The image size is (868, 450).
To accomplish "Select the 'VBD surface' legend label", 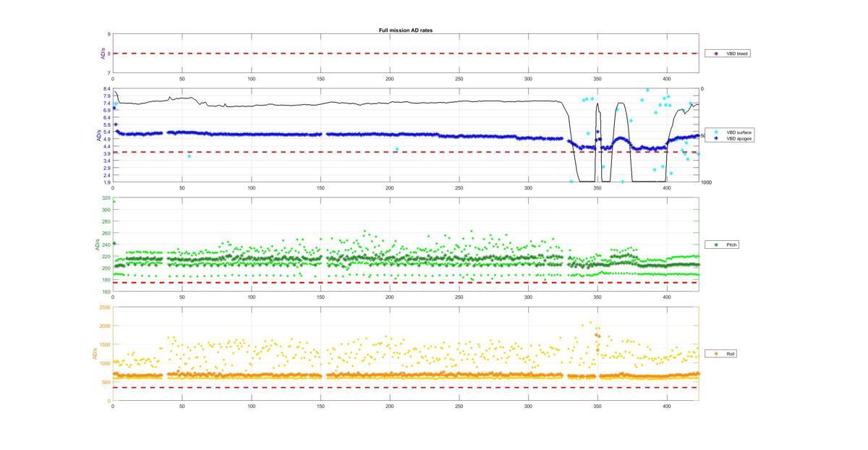I will click(739, 132).
